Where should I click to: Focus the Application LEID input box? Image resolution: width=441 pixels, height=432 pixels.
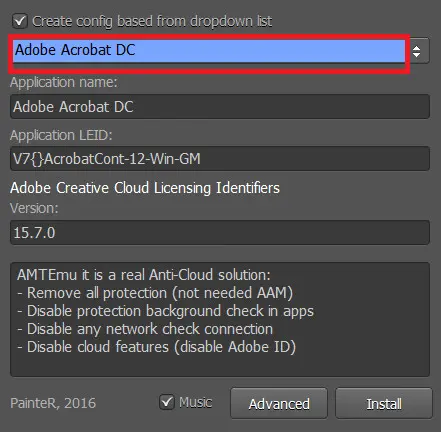(x=220, y=159)
